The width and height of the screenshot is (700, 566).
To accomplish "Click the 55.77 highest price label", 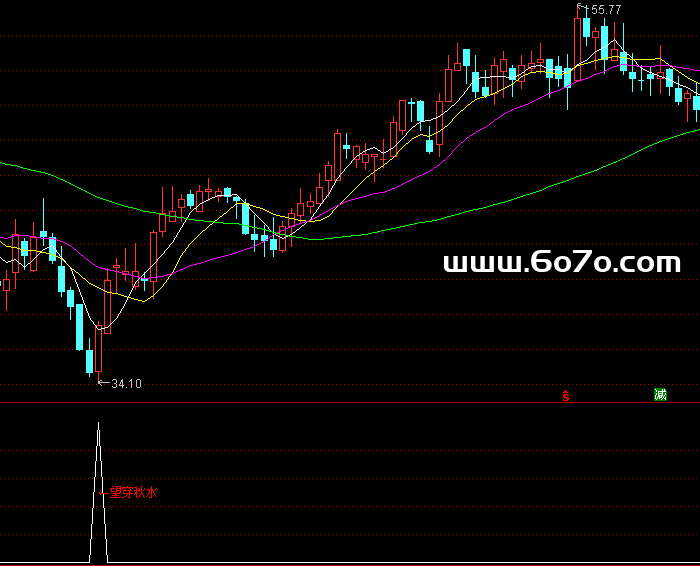I will (x=606, y=10).
